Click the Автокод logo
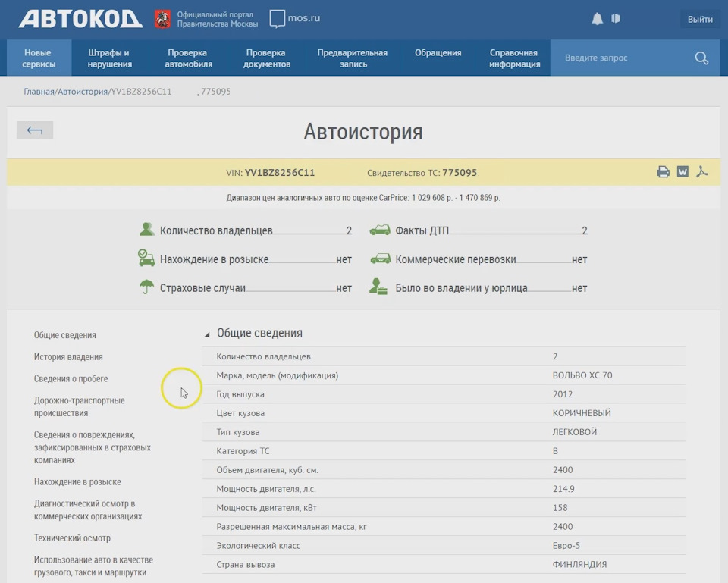Image resolution: width=728 pixels, height=583 pixels. 80,19
